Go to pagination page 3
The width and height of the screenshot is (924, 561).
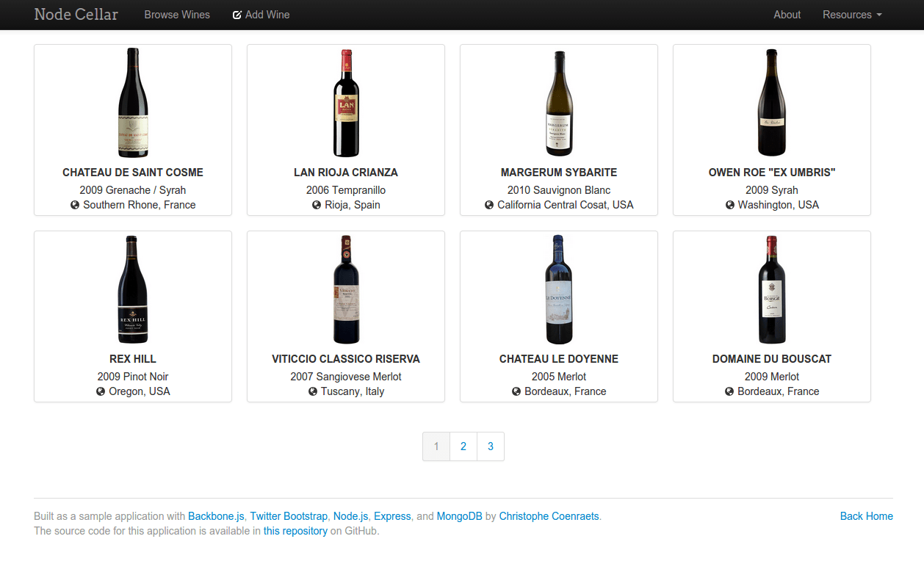(x=491, y=446)
